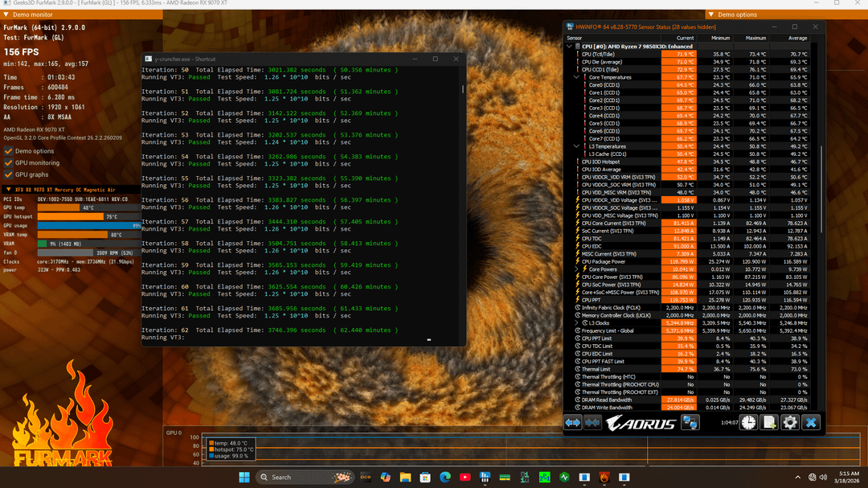Start logging with the sheet-plus icon
This screenshot has width=868, height=488.
pyautogui.click(x=769, y=422)
